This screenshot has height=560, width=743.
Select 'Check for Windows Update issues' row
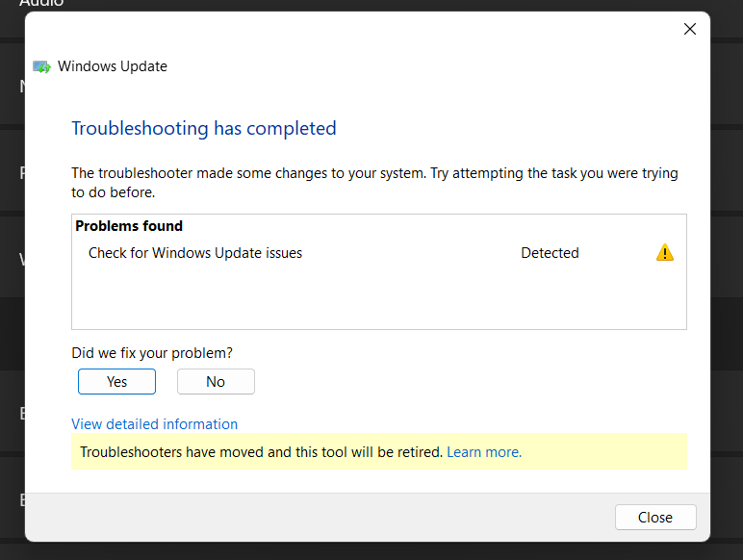coord(379,253)
